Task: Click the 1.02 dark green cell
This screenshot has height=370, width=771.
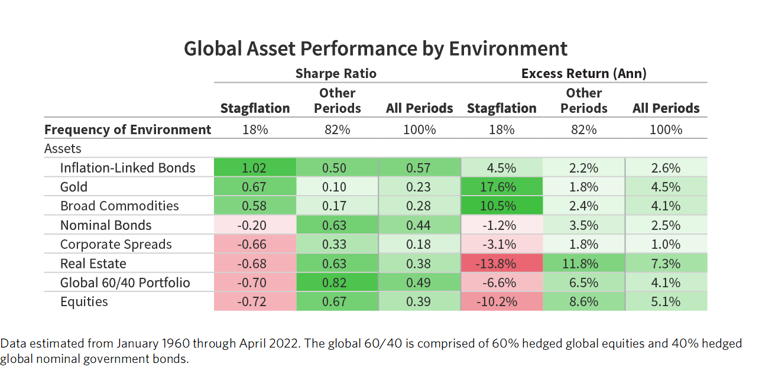Action: (255, 168)
